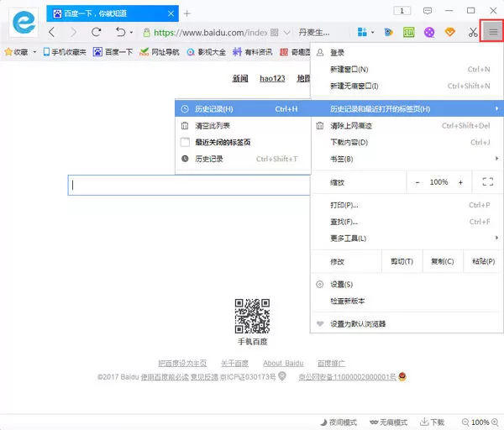Open the orange diamond toolbar extension
This screenshot has width=504, height=430.
point(449,32)
